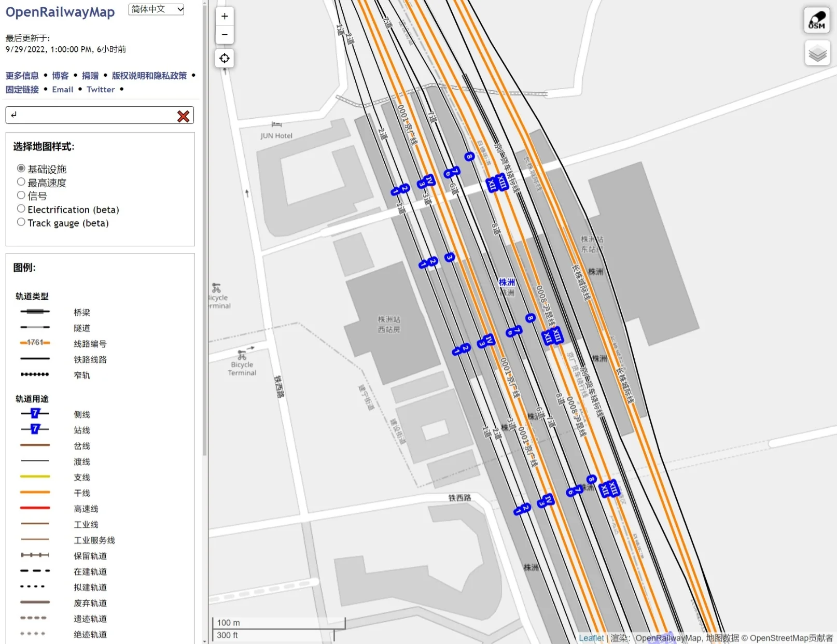The image size is (837, 644).
Task: Select 信号 map style
Action: click(x=21, y=195)
